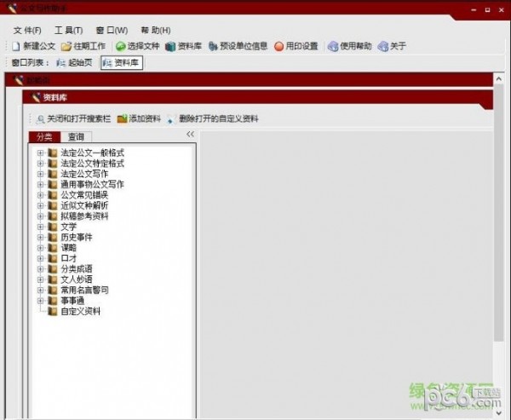This screenshot has height=420, width=511.
Task: Click the book icon beside 法定公文特定格式
Action: click(53, 164)
